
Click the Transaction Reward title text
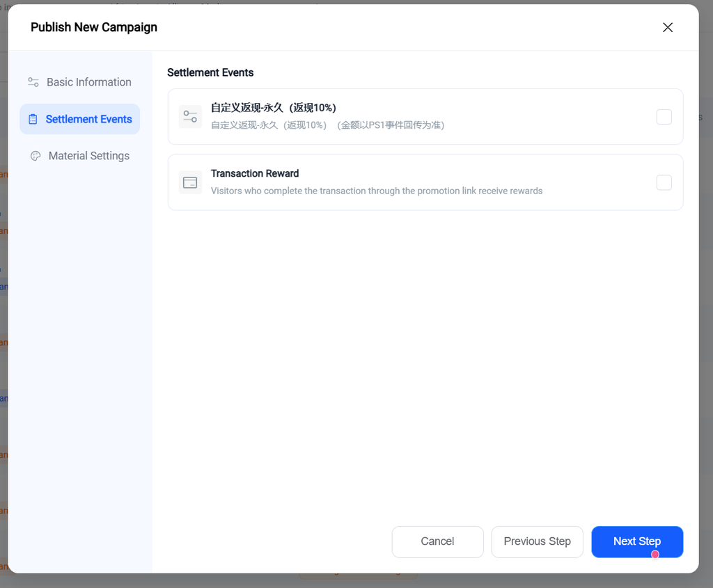pos(255,173)
